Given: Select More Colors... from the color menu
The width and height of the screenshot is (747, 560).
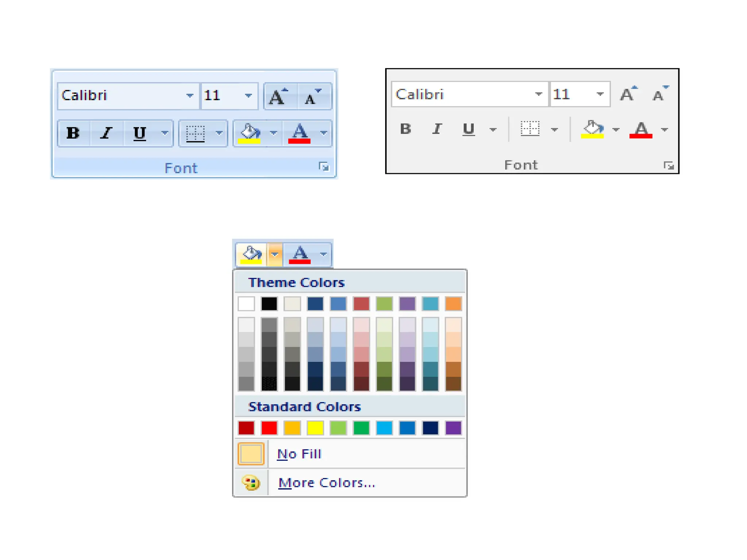Looking at the screenshot, I should [x=326, y=483].
